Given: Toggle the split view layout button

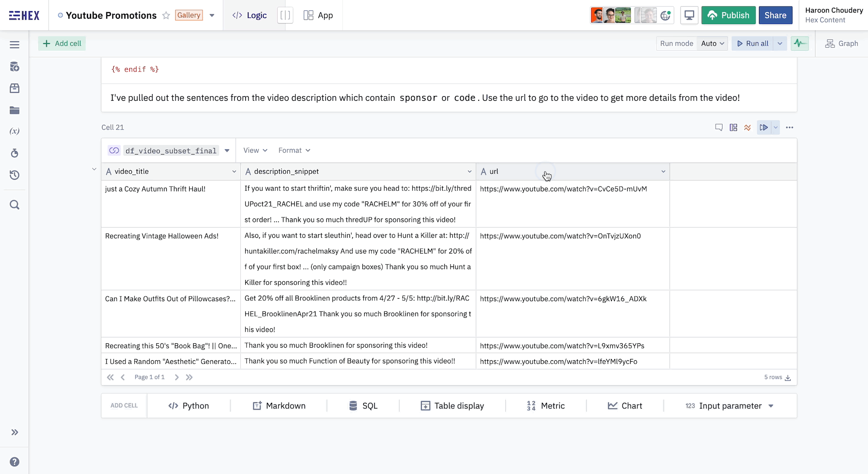Looking at the screenshot, I should tap(285, 16).
